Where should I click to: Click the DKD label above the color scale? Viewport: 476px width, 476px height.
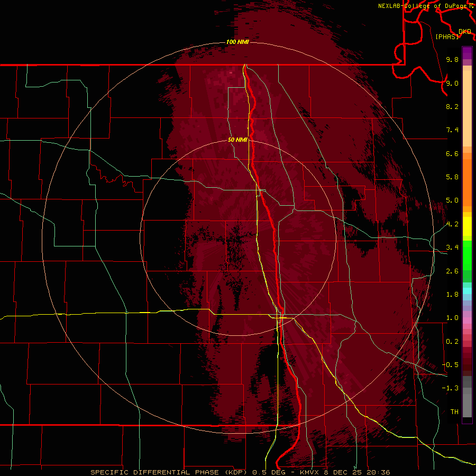point(465,32)
